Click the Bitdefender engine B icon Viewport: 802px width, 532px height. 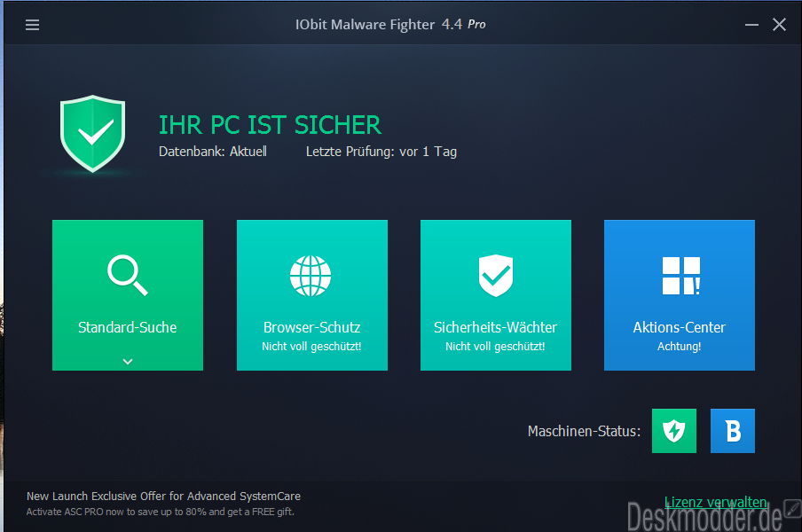[x=733, y=431]
